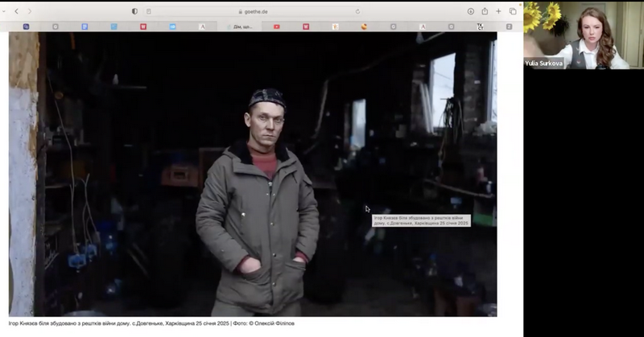
Task: Click the goethe.de address bar
Action: (x=258, y=11)
